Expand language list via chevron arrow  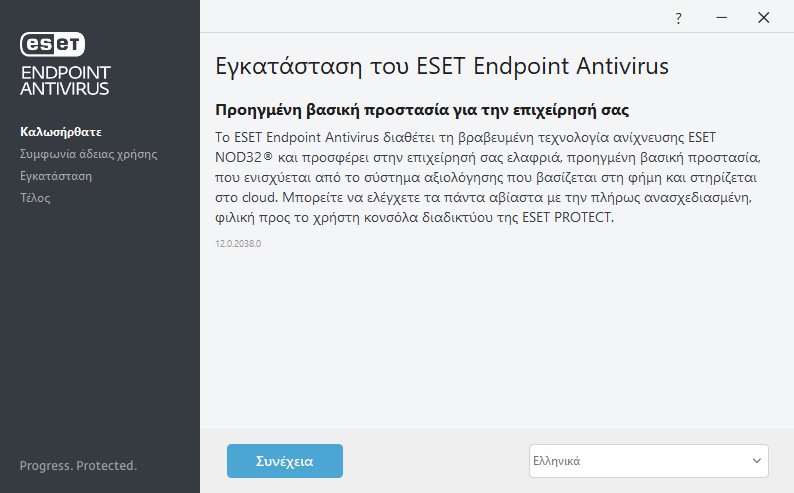tap(756, 461)
